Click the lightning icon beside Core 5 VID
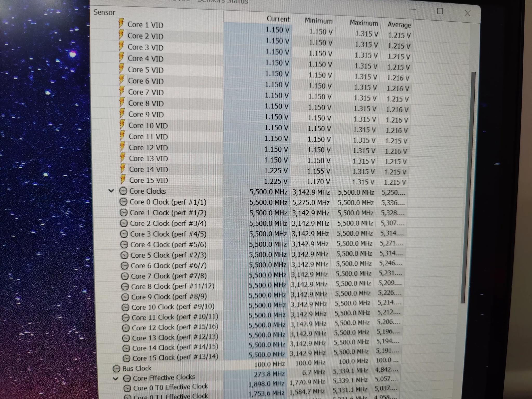This screenshot has height=399, width=532. point(121,69)
